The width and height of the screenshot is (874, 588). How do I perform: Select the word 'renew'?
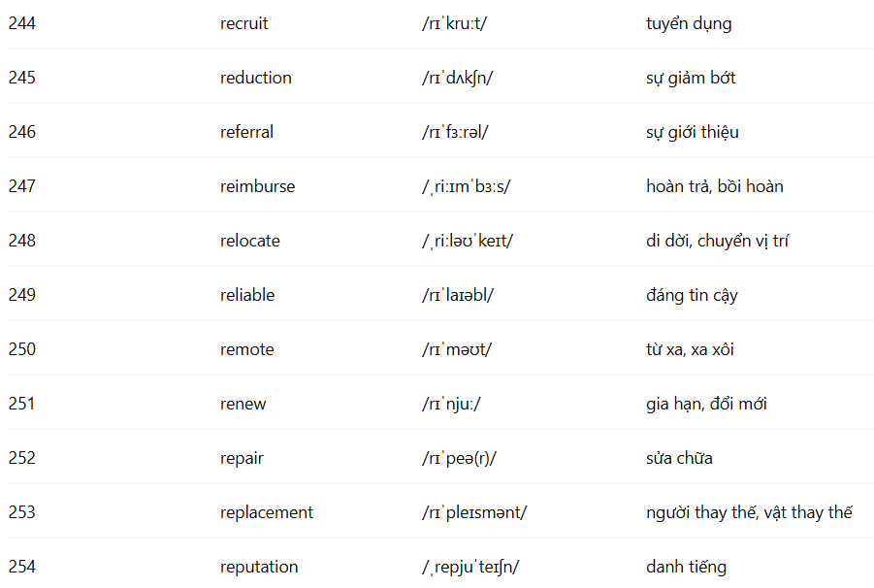(x=243, y=404)
